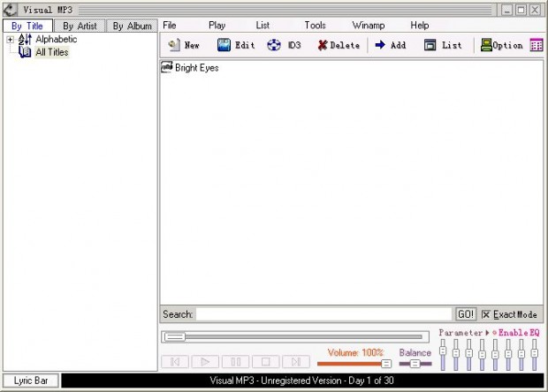Open the Winamp menu
Screen dimensions: 548x392
[x=369, y=25]
